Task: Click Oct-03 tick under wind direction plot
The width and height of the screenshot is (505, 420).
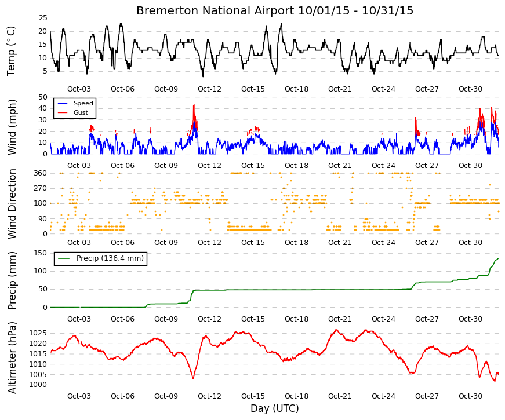Action: [79, 243]
